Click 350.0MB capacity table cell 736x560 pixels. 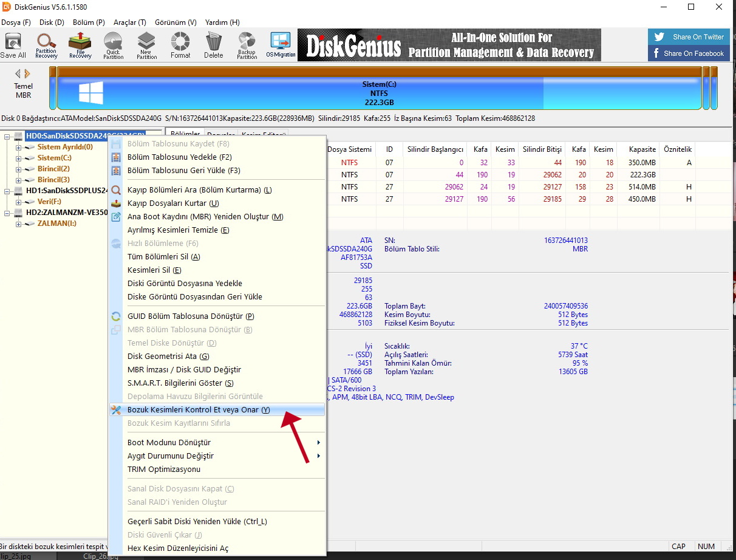tap(643, 163)
